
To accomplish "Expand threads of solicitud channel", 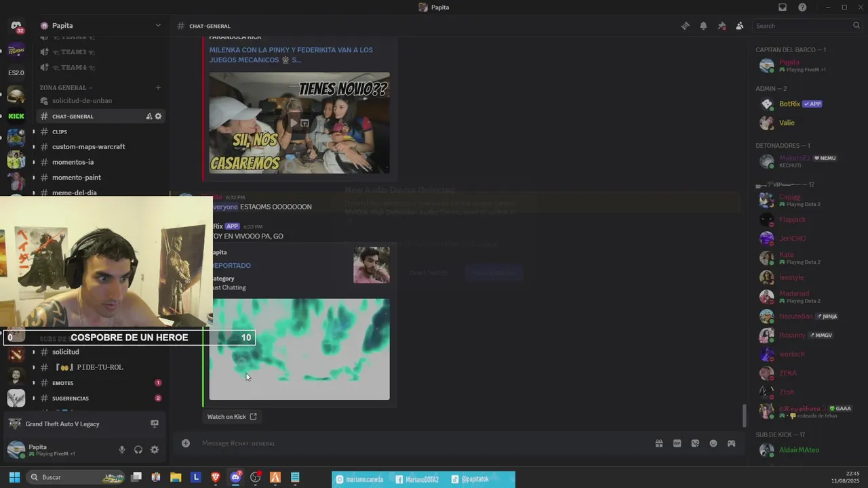I will coord(33,352).
